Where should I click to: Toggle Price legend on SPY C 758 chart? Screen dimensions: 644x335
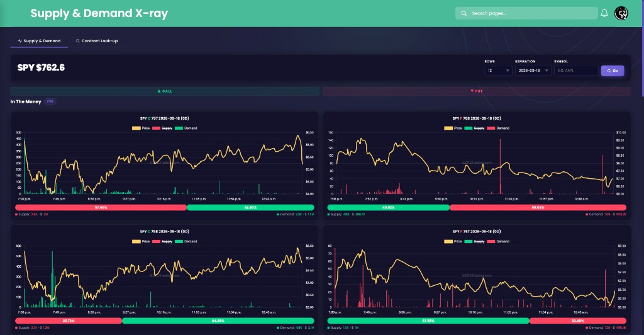(141, 242)
